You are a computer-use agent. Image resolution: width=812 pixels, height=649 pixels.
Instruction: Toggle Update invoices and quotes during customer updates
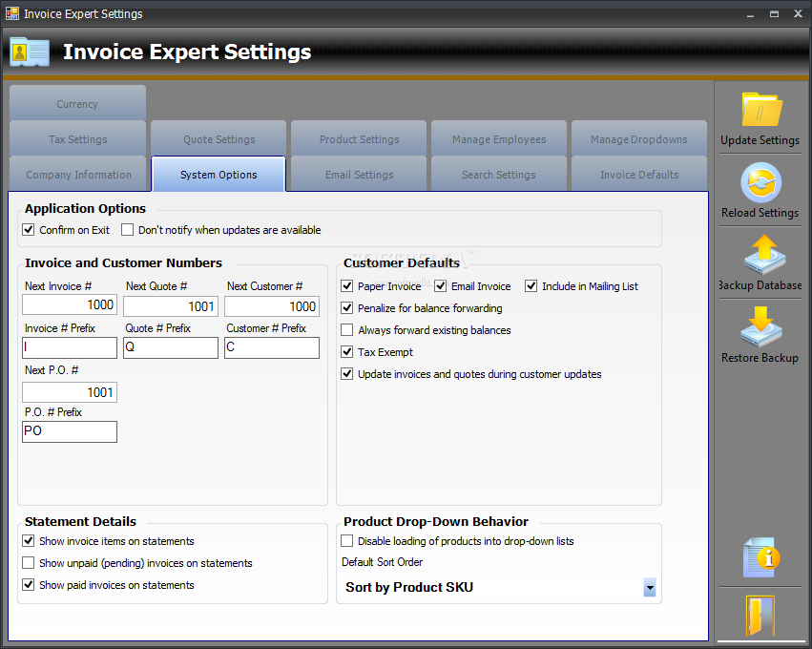347,374
